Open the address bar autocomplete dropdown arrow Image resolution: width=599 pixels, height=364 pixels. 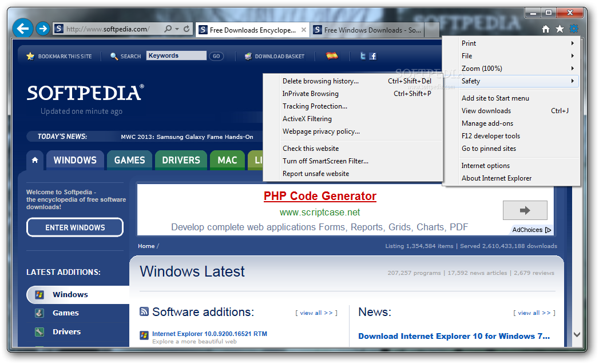click(177, 29)
